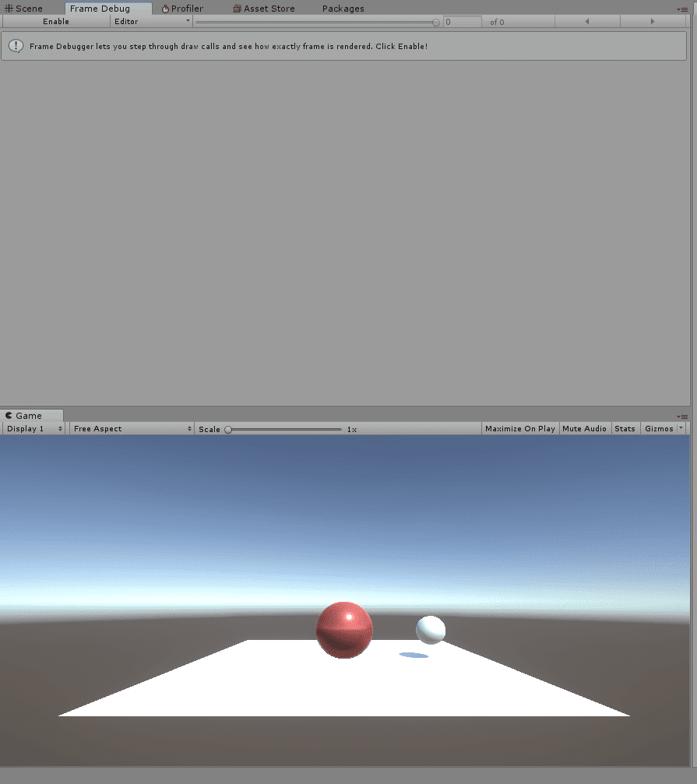Click the previous frame arrow

pos(588,21)
